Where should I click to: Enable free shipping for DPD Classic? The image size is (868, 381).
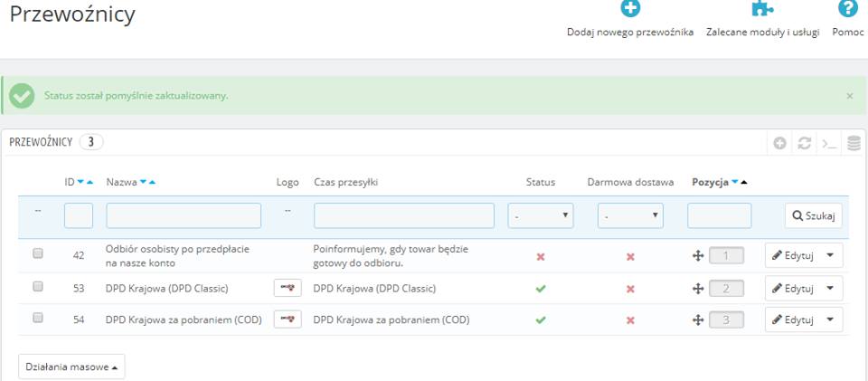click(630, 289)
